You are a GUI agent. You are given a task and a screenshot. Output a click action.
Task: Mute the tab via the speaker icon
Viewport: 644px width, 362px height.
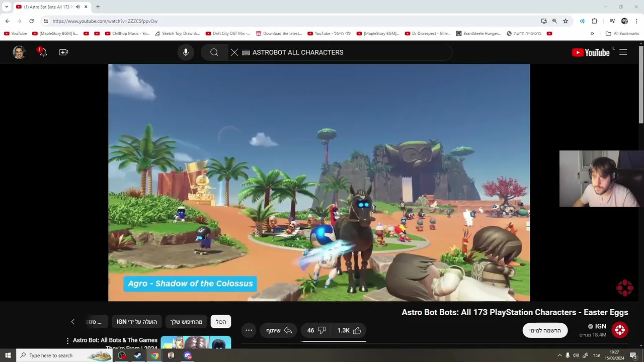[77, 7]
